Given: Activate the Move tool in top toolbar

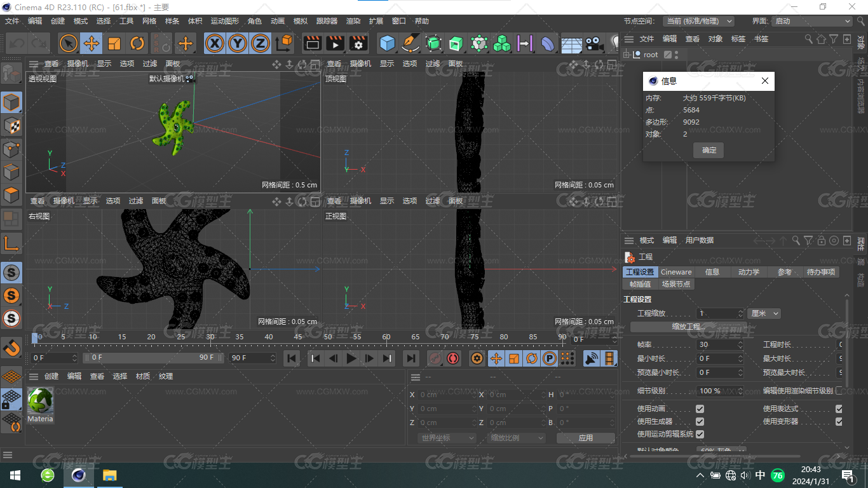Looking at the screenshot, I should [92, 43].
